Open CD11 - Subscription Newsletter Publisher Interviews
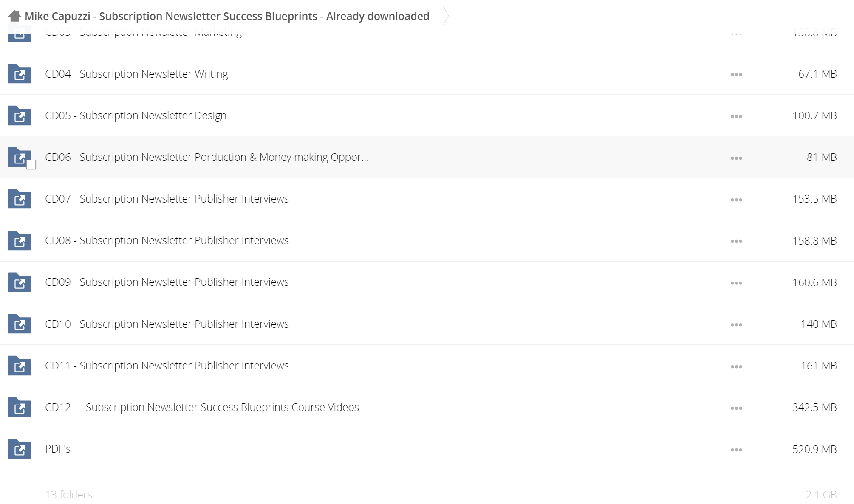Viewport: 854px width, 504px height. 167,366
